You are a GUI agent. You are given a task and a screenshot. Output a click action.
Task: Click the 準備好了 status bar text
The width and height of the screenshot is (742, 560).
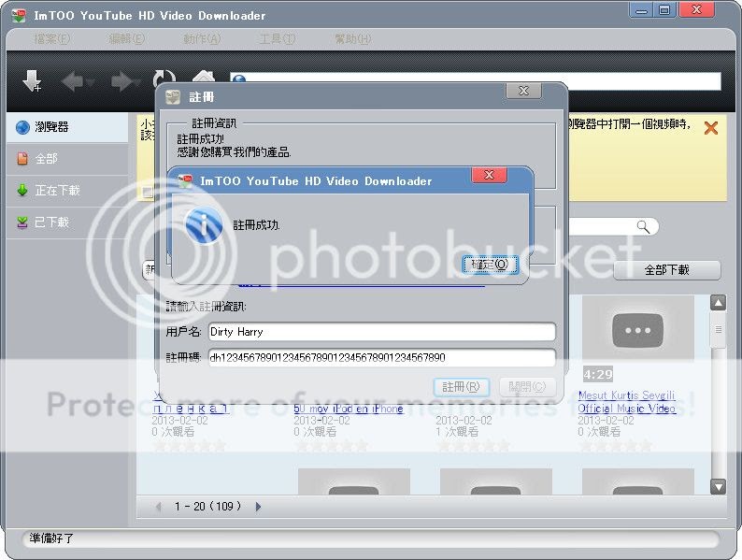pyautogui.click(x=51, y=538)
